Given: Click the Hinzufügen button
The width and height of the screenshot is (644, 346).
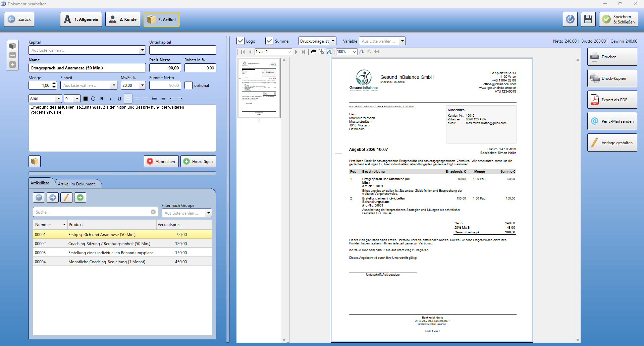Looking at the screenshot, I should [x=199, y=161].
